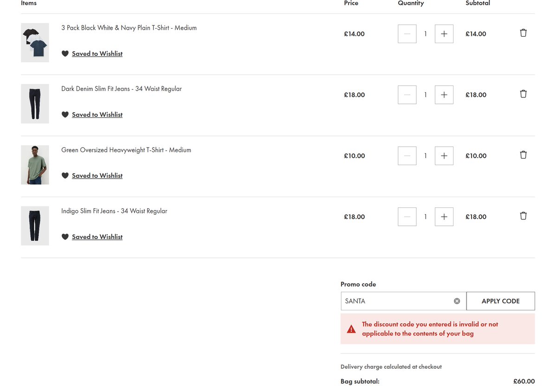557x392 pixels.
Task: Click the red warning triangle icon
Action: coord(351,329)
